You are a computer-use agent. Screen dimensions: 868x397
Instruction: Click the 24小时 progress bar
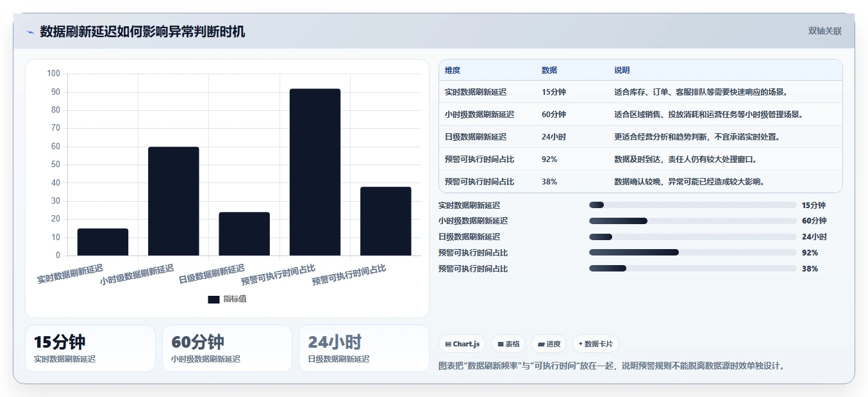(692, 237)
